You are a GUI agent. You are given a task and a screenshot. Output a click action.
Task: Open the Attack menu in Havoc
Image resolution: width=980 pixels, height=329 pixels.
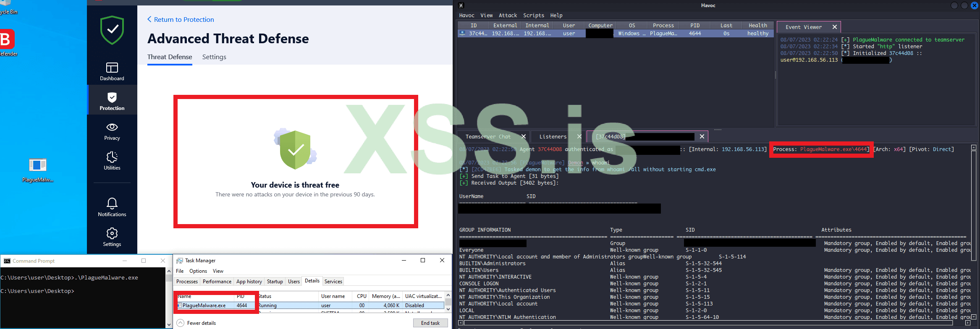pyautogui.click(x=508, y=16)
